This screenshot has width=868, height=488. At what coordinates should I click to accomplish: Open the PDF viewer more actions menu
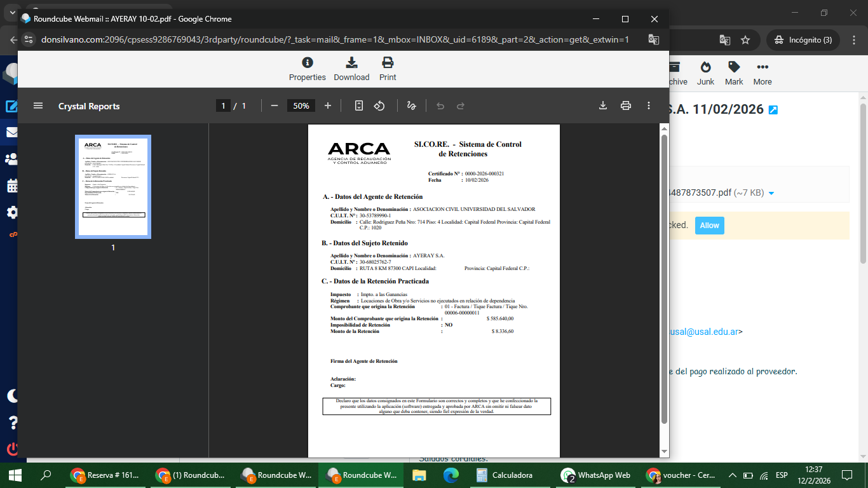point(649,105)
